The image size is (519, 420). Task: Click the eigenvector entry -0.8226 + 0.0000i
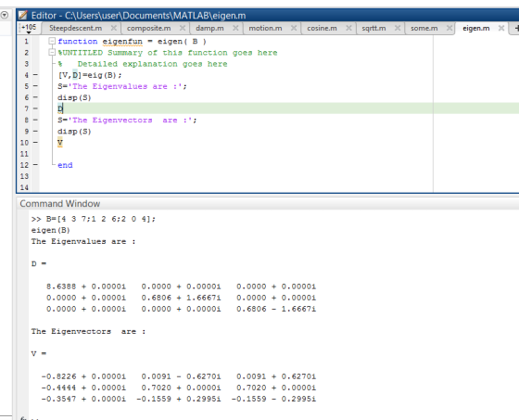point(83,376)
